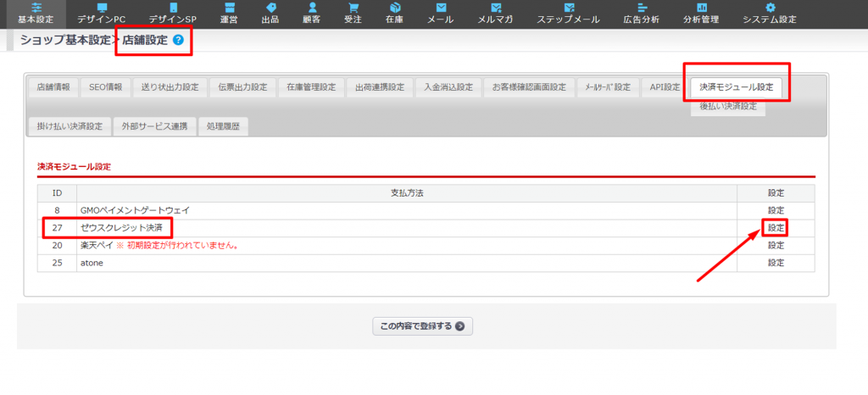Switch to the 在庫管理設定 tab
Viewport: 868px width, 395px height.
[311, 87]
